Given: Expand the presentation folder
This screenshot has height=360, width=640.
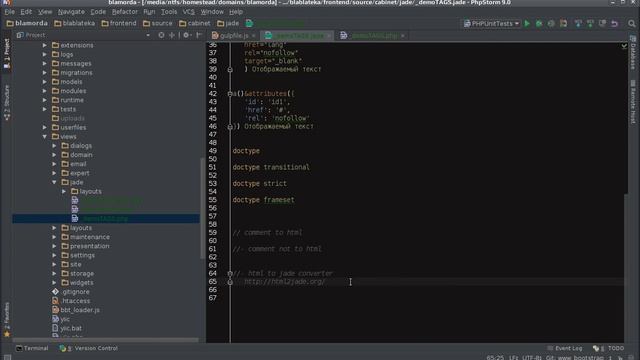Looking at the screenshot, I should coord(54,246).
